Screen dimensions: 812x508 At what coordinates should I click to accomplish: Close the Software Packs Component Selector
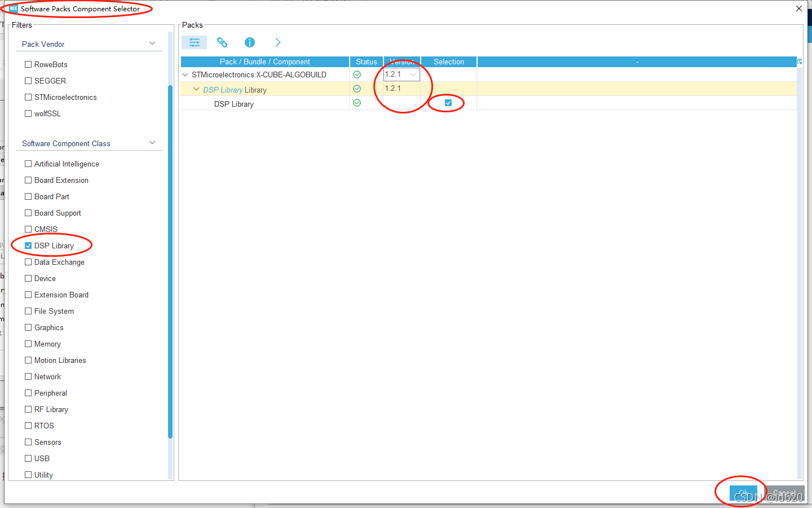point(799,8)
